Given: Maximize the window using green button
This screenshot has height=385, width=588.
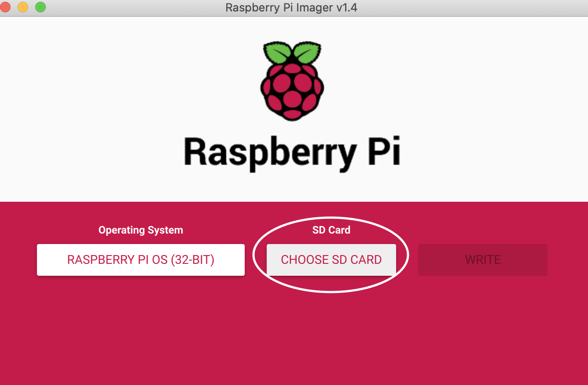Looking at the screenshot, I should click(x=40, y=7).
